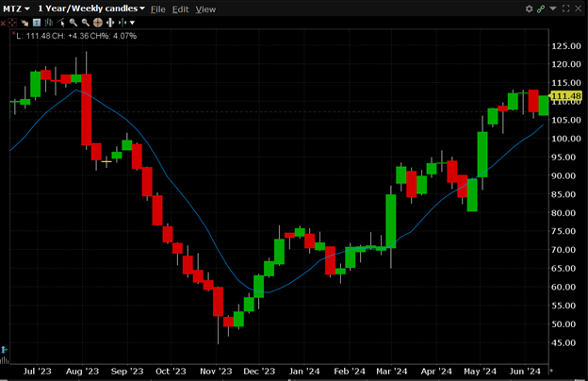588x381 pixels.
Task: Click the 75.00 price axis label
Action: (563, 231)
